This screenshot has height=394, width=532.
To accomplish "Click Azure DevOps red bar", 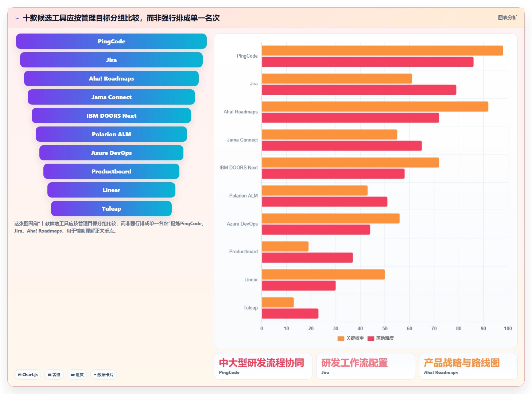I will point(316,230).
